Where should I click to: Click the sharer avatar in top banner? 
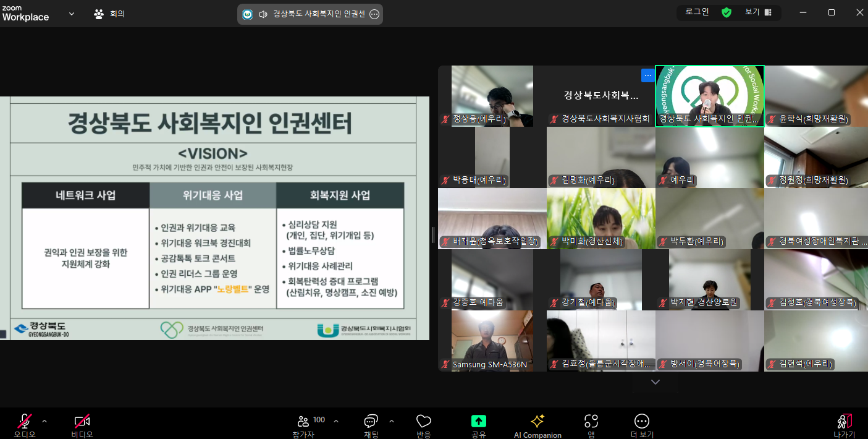click(x=248, y=14)
